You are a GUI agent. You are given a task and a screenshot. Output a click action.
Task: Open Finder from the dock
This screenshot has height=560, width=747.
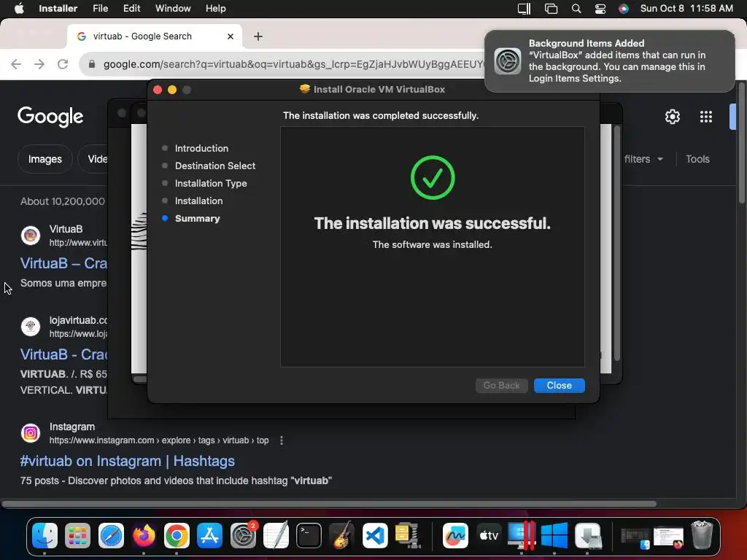[x=44, y=536]
